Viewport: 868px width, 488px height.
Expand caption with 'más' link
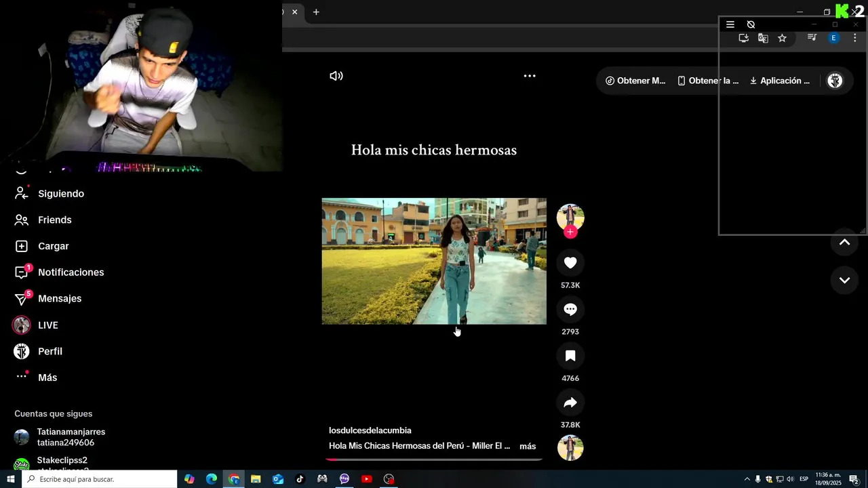pyautogui.click(x=528, y=446)
